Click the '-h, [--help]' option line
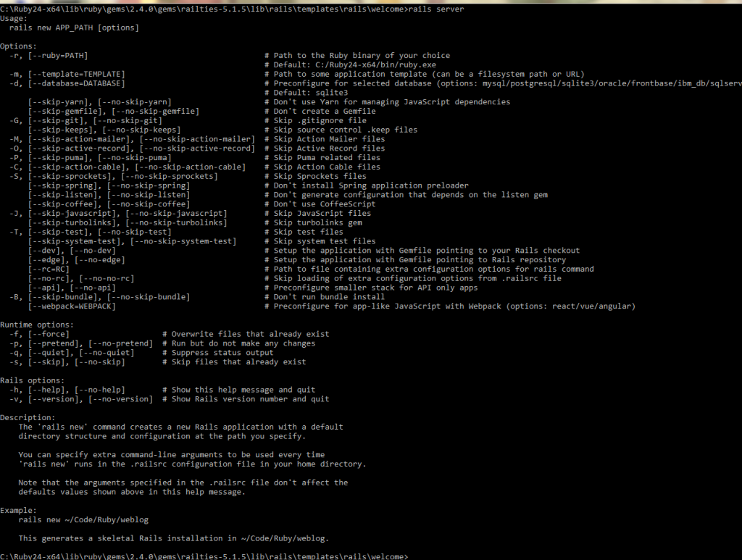 tap(67, 390)
